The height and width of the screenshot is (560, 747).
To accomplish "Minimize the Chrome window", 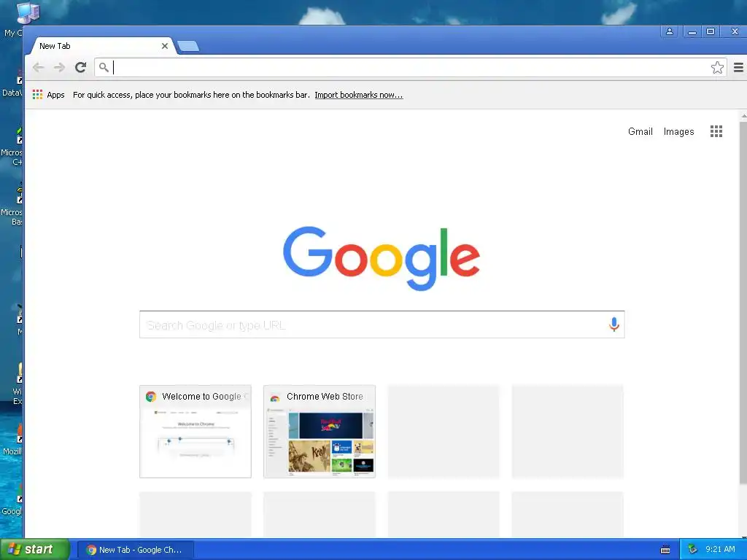I will pos(692,31).
